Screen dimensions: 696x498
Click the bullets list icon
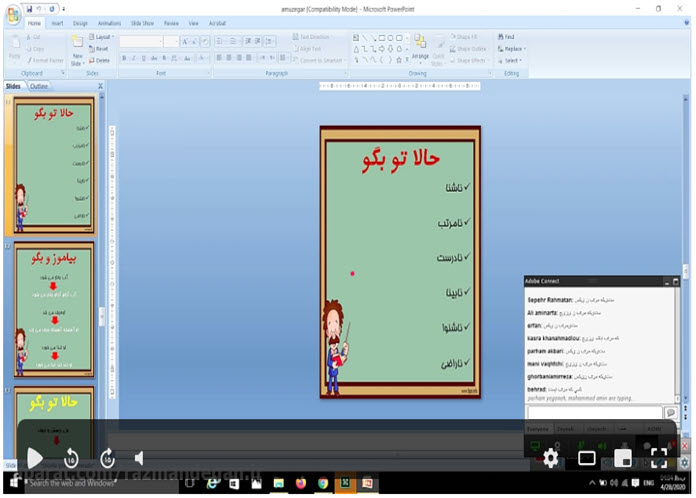point(220,41)
